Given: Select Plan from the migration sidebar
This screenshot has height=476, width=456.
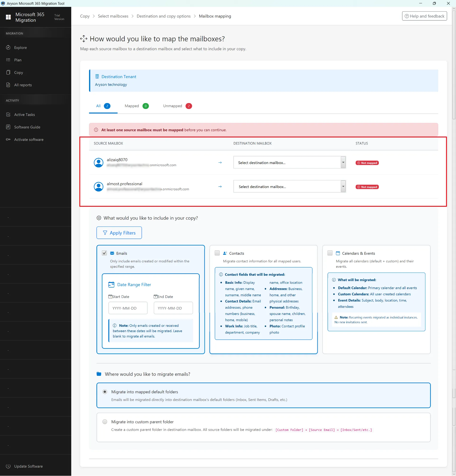Looking at the screenshot, I should point(18,60).
